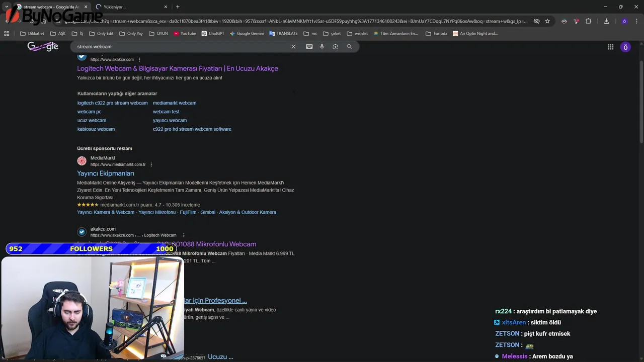Viewport: 644px width, 362px height.
Task: Clear the Google search box text
Action: pyautogui.click(x=293, y=47)
